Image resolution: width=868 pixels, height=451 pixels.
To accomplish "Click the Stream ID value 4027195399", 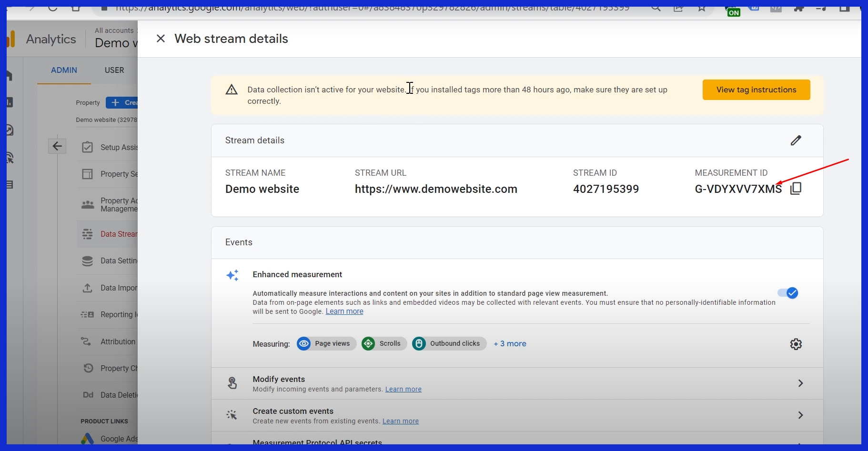I will point(606,189).
